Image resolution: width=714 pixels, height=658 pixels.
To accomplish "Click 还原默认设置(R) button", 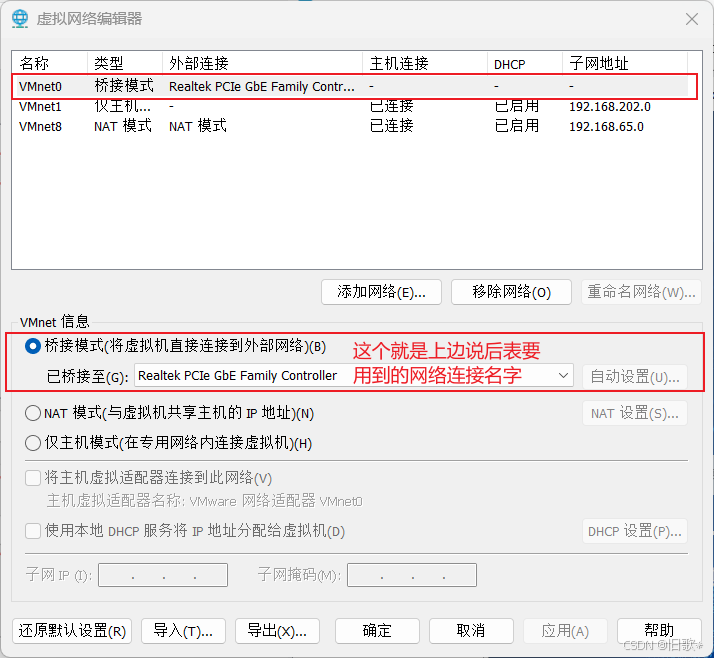I will pos(72,631).
